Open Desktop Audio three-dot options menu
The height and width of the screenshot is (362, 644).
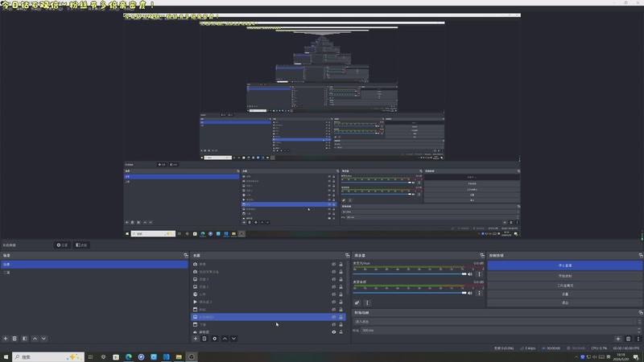[479, 293]
